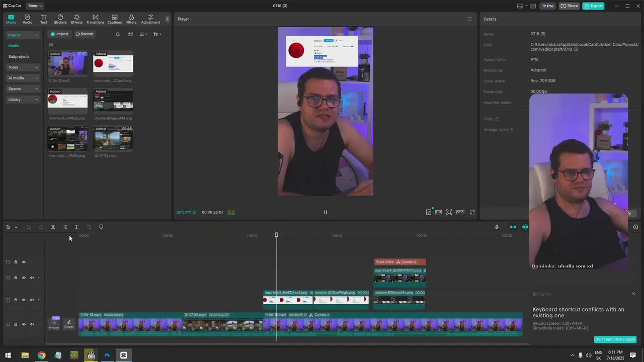
Task: Click the Undo arrow in timeline toolbar
Action: coord(29,227)
